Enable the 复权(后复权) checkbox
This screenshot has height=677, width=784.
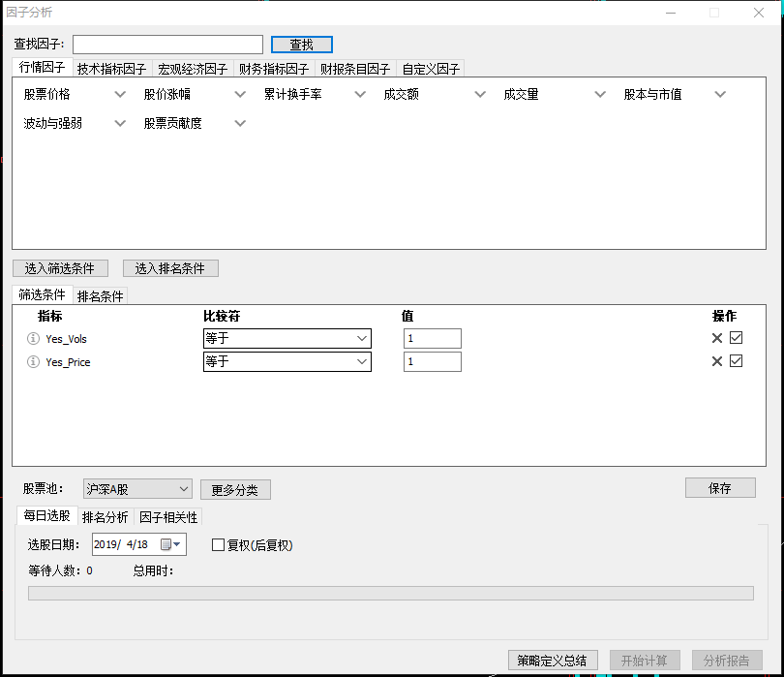218,544
